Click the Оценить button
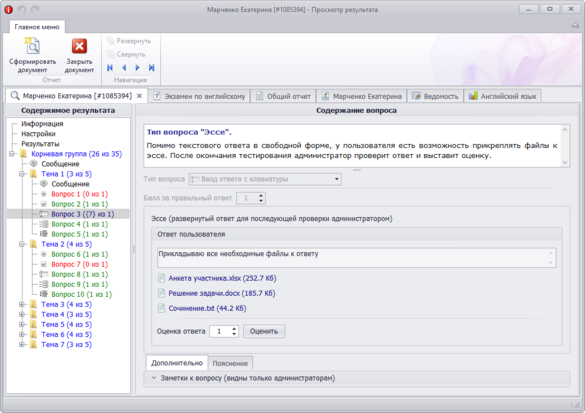 pyautogui.click(x=264, y=331)
